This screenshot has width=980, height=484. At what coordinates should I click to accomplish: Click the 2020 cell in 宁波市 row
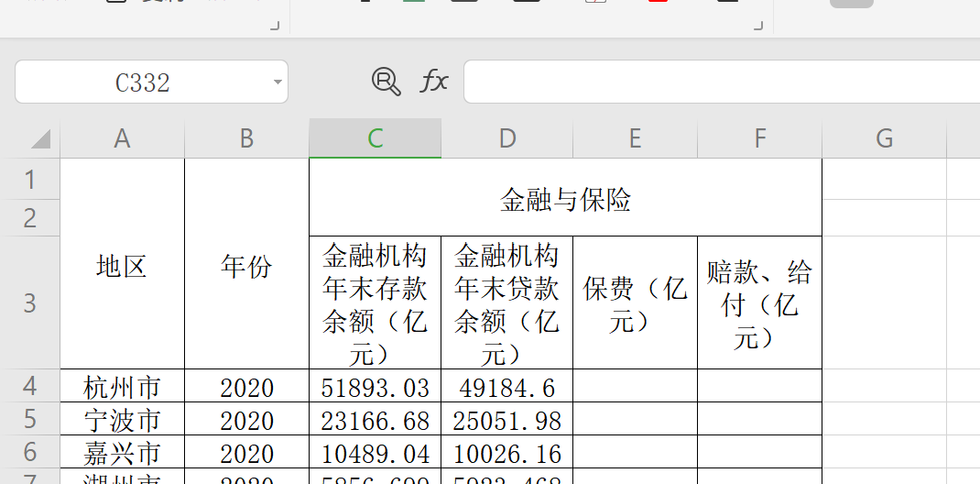point(247,419)
